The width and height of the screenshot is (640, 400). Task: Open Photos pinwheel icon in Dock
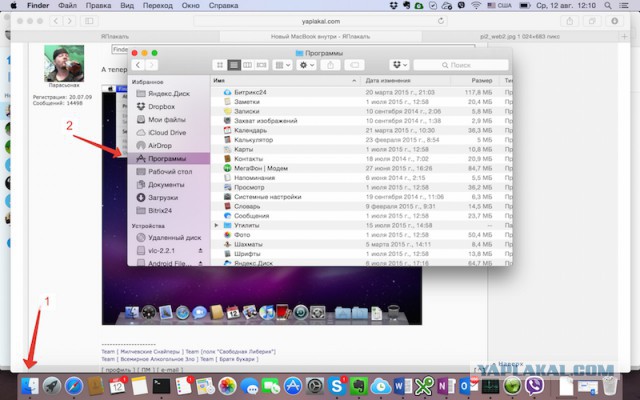pos(227,386)
